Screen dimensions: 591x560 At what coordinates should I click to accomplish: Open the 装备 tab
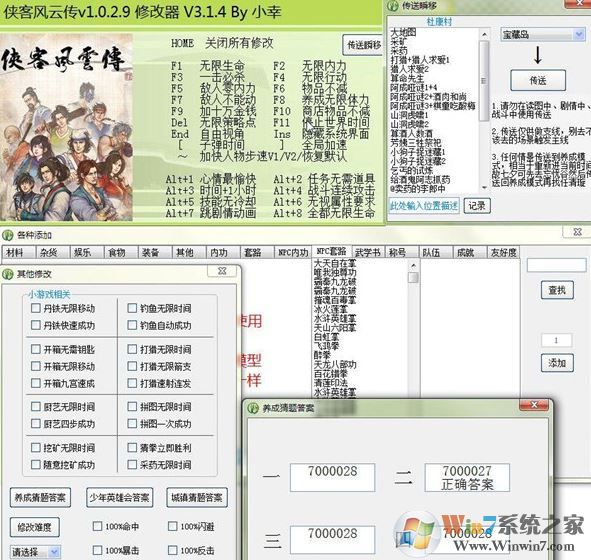coord(155,252)
